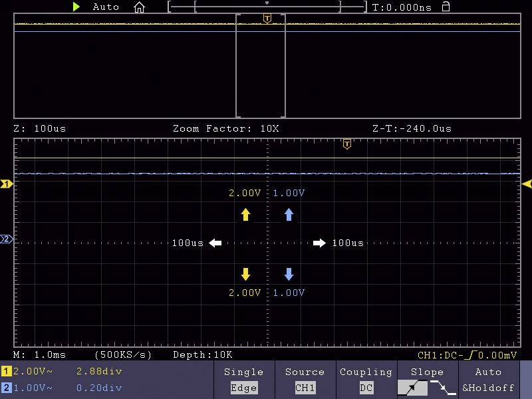Click the green run arrow beside Auto
Image resolution: width=532 pixels, height=399 pixels.
(x=77, y=7)
